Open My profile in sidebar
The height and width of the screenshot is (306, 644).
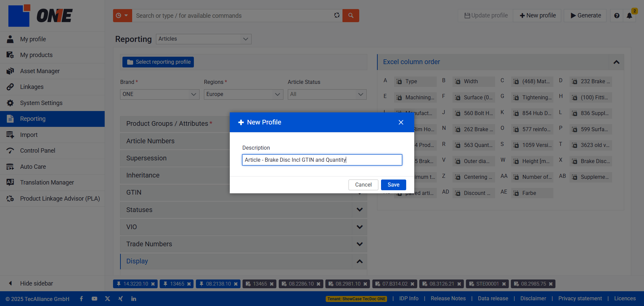[52, 39]
